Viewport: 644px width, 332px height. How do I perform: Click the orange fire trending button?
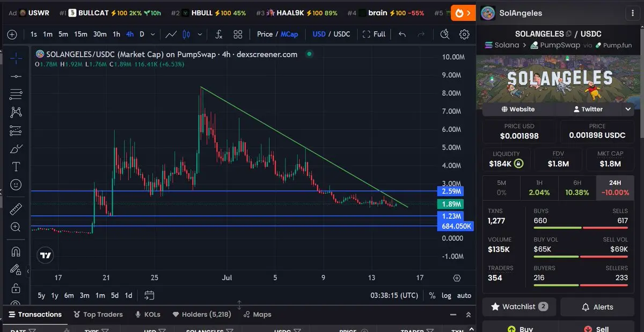click(463, 13)
